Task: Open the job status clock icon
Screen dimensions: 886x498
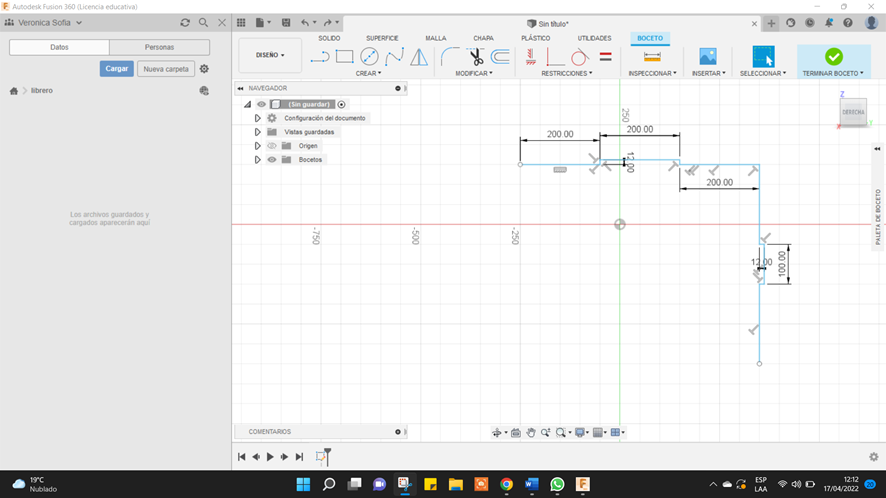Action: point(810,23)
